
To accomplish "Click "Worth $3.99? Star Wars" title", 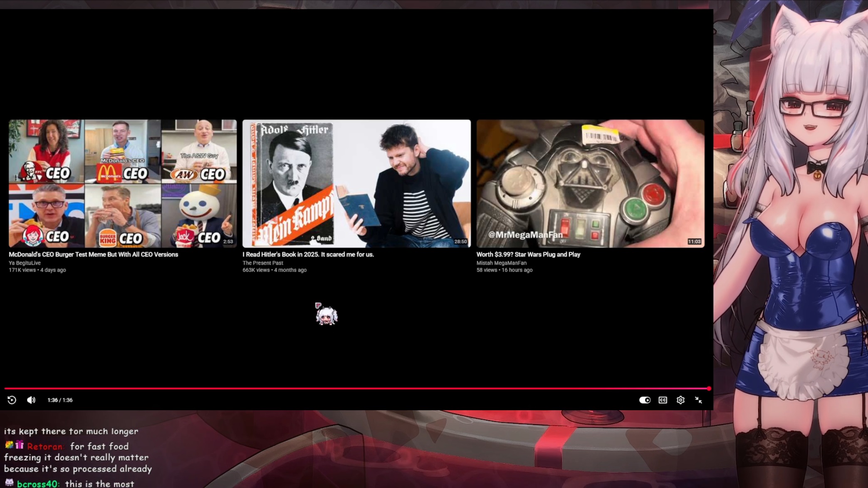I will (x=528, y=254).
